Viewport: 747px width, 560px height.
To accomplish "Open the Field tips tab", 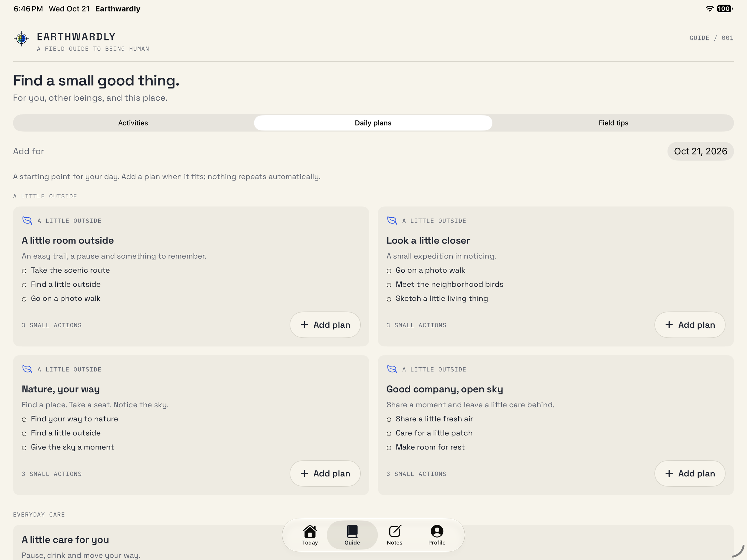I will 613,123.
